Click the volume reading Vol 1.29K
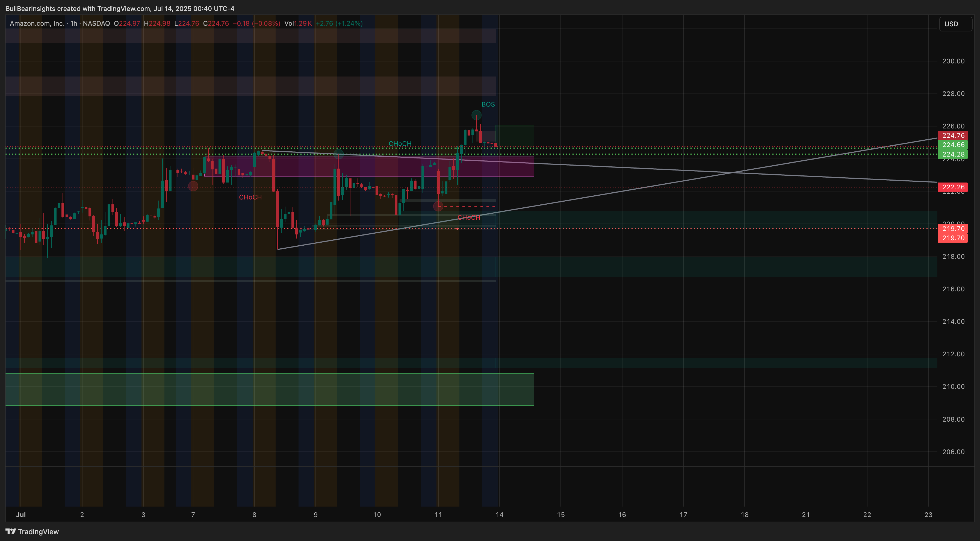Screen dimensions: 980x541 [298, 23]
